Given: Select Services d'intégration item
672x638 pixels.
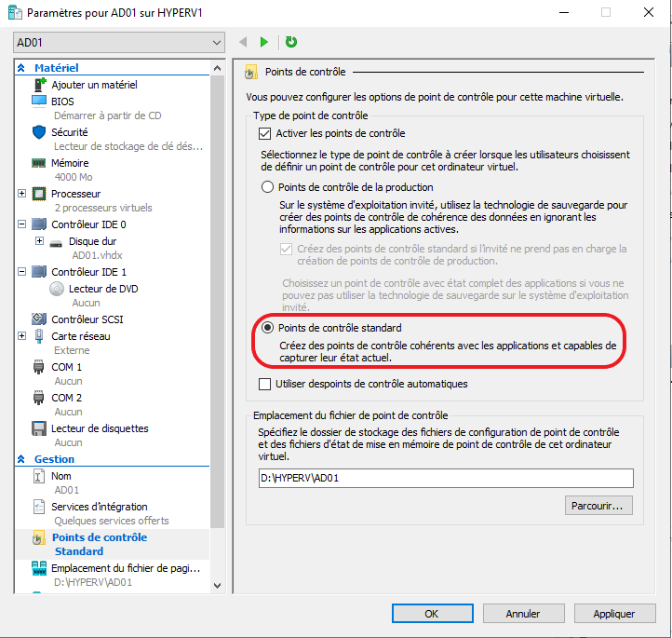Looking at the screenshot, I should pyautogui.click(x=99, y=507).
